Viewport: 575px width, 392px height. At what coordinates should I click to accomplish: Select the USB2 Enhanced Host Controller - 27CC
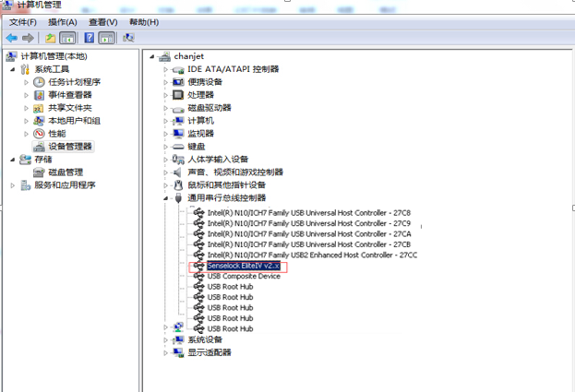(312, 255)
